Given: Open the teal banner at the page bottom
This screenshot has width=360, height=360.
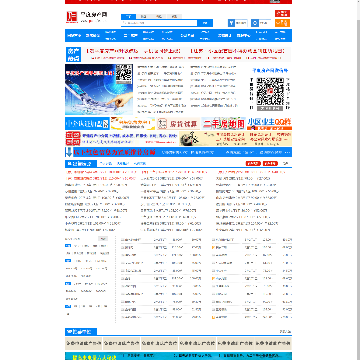Looking at the screenshot, I should [178, 356].
